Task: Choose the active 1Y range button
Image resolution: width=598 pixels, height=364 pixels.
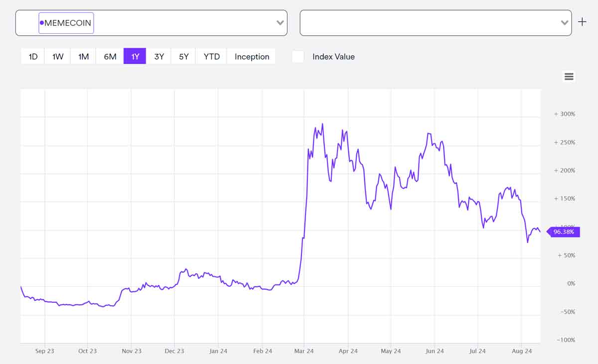Action: tap(135, 57)
